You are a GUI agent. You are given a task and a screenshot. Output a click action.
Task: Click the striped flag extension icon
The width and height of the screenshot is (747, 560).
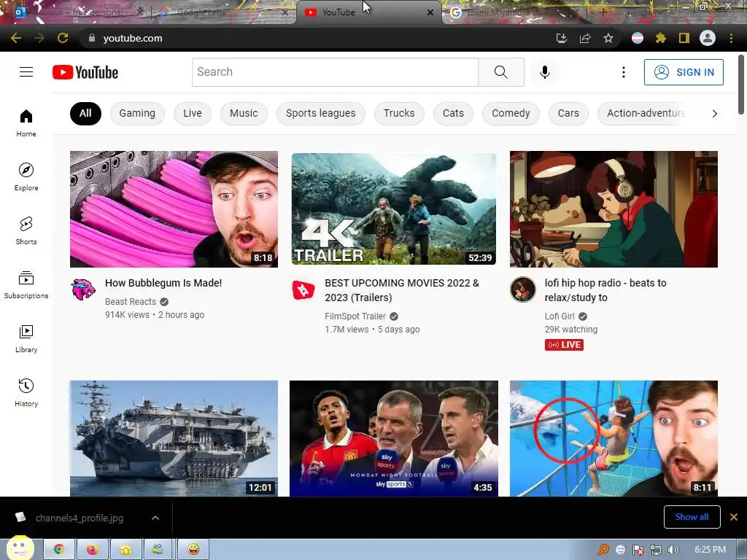638,38
